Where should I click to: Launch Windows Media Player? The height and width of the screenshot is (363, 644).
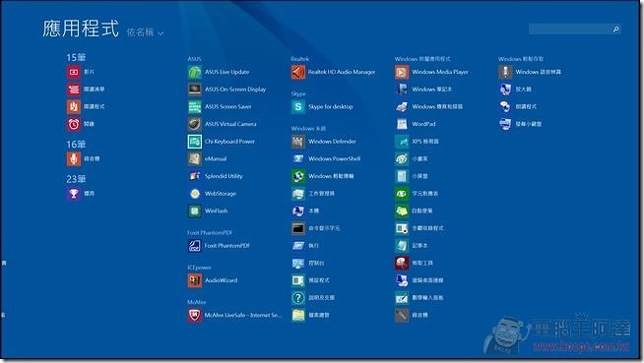tap(432, 72)
